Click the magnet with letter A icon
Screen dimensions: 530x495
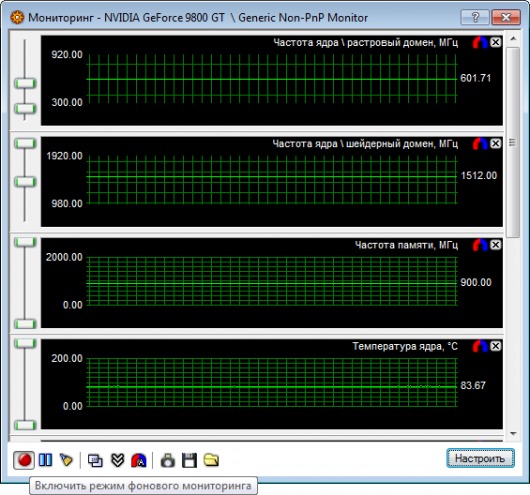pyautogui.click(x=139, y=460)
